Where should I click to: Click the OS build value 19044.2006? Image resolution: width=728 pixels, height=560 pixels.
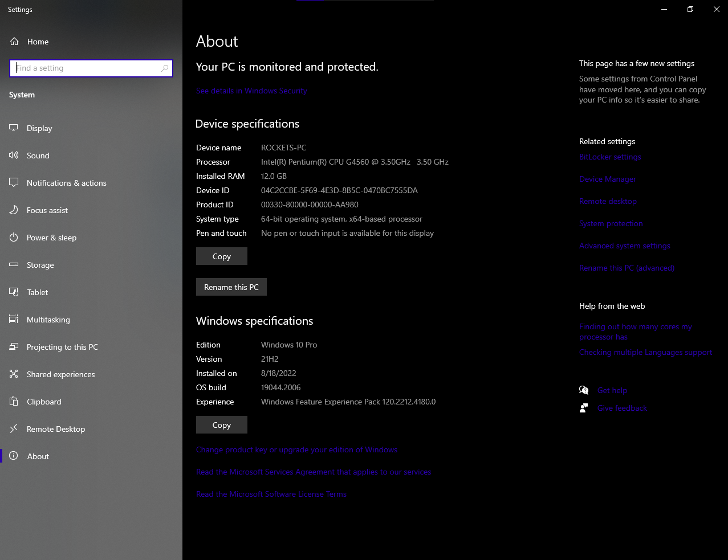[280, 387]
